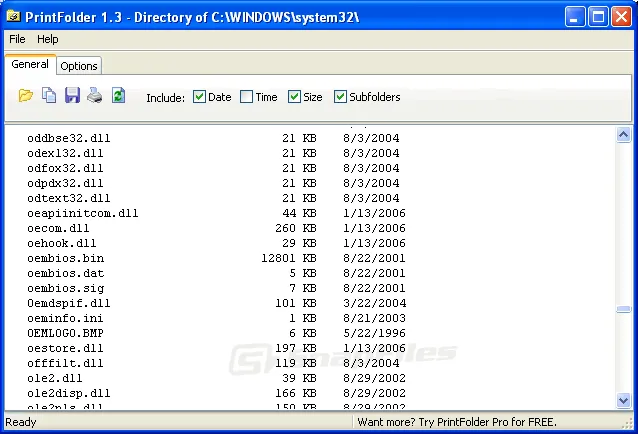Copy the listing with the copy icon
This screenshot has width=638, height=434.
[x=49, y=96]
